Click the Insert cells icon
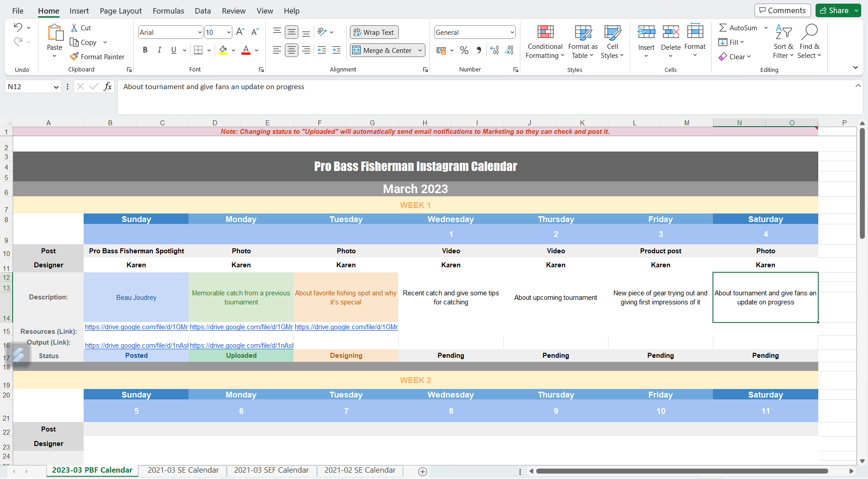 tap(646, 32)
